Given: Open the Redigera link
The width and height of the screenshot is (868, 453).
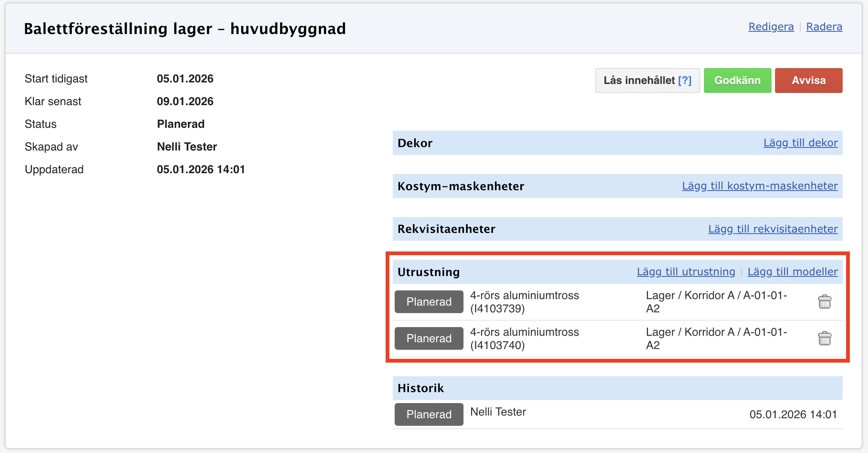Looking at the screenshot, I should coord(771,27).
